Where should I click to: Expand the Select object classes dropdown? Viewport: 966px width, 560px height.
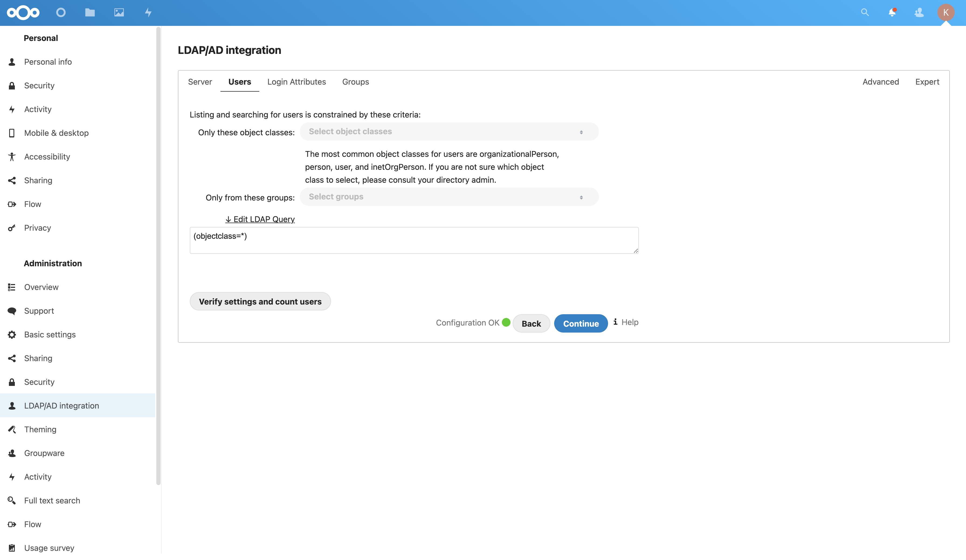click(x=448, y=132)
